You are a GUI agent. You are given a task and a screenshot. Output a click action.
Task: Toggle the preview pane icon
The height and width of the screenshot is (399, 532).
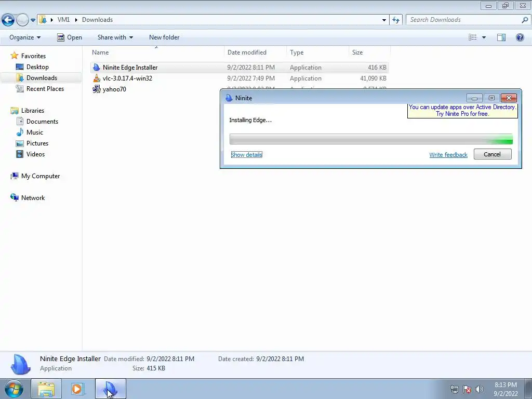coord(501,37)
